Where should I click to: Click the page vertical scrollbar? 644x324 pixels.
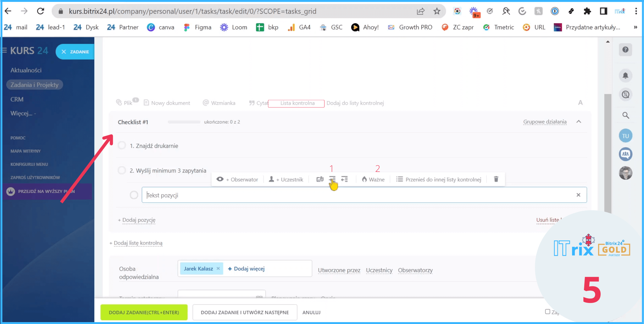(x=608, y=151)
